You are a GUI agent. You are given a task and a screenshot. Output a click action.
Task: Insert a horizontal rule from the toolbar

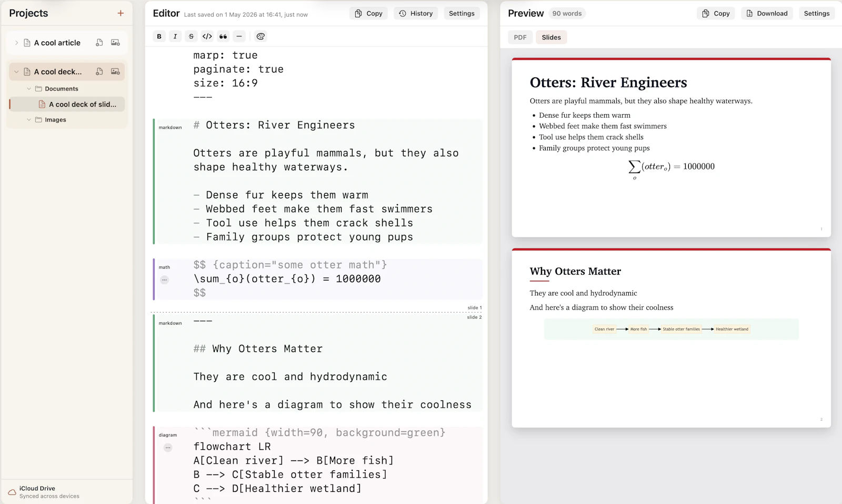[x=239, y=36]
